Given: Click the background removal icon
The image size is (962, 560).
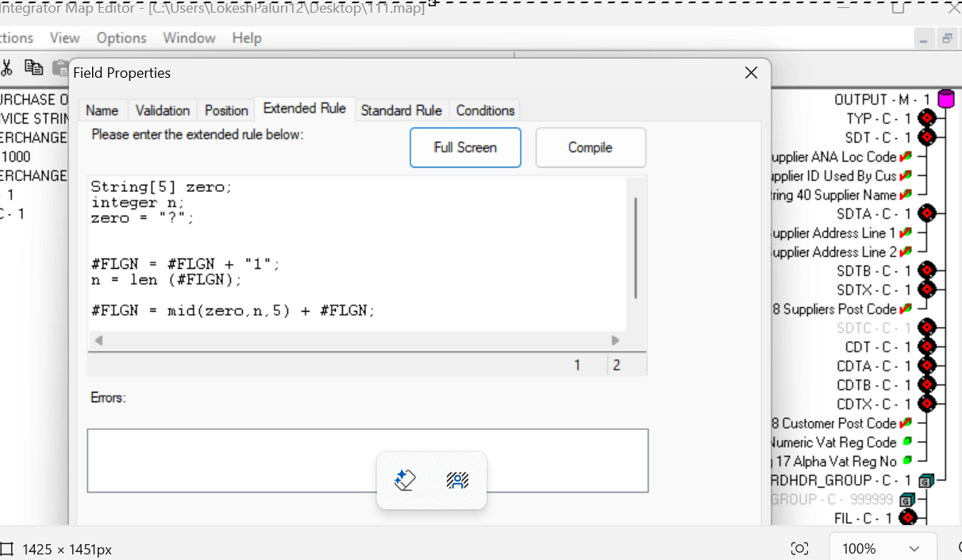Looking at the screenshot, I should (457, 480).
